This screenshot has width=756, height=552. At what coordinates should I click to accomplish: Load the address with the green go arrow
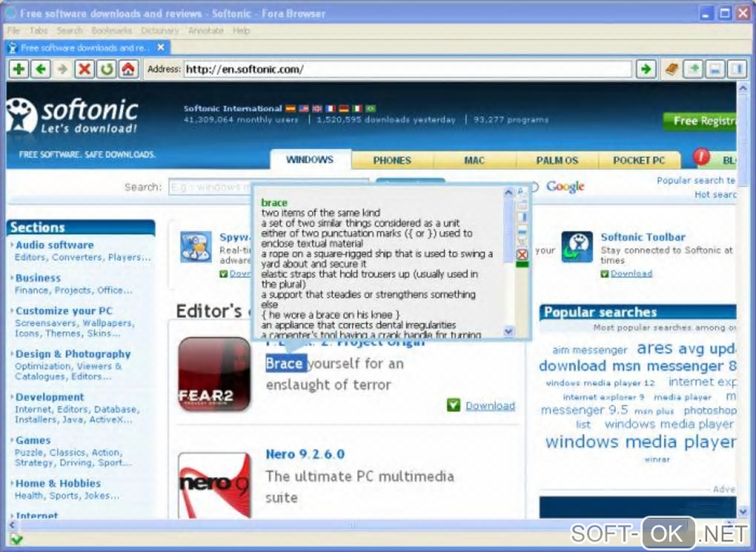pos(646,70)
